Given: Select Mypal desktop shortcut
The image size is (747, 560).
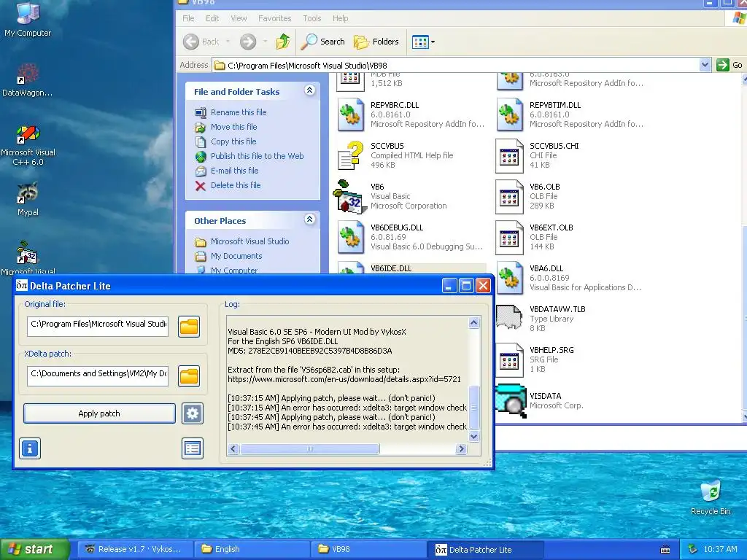Looking at the screenshot, I should [28, 199].
